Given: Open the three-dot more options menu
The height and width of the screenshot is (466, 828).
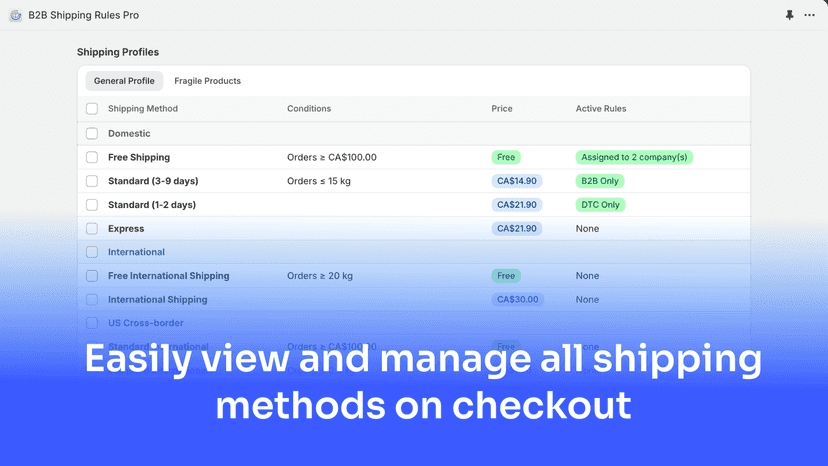Looking at the screenshot, I should [810, 15].
